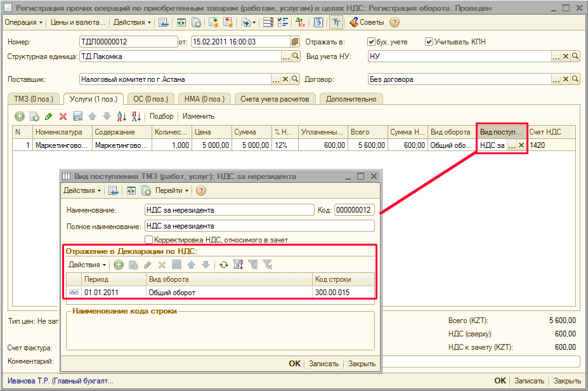Screen dimensions: 588x391
Task: Click the calendar icon beside the document date
Action: pyautogui.click(x=294, y=42)
